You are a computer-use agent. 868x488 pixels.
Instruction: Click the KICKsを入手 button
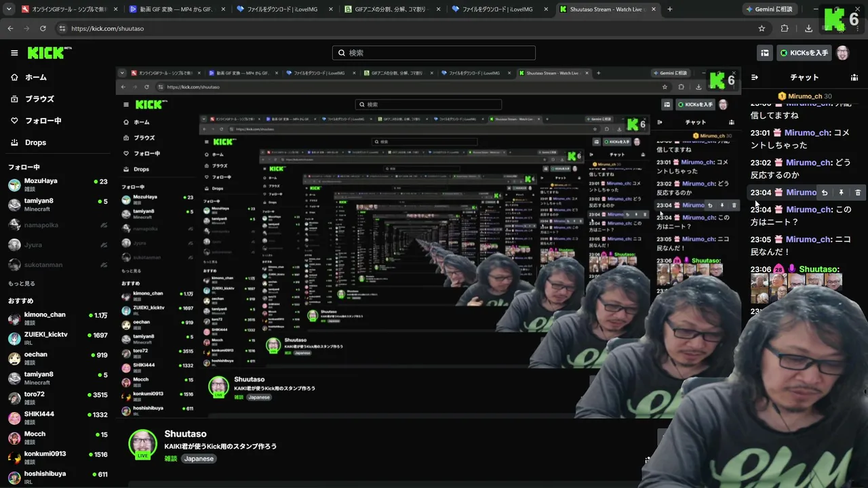click(804, 53)
